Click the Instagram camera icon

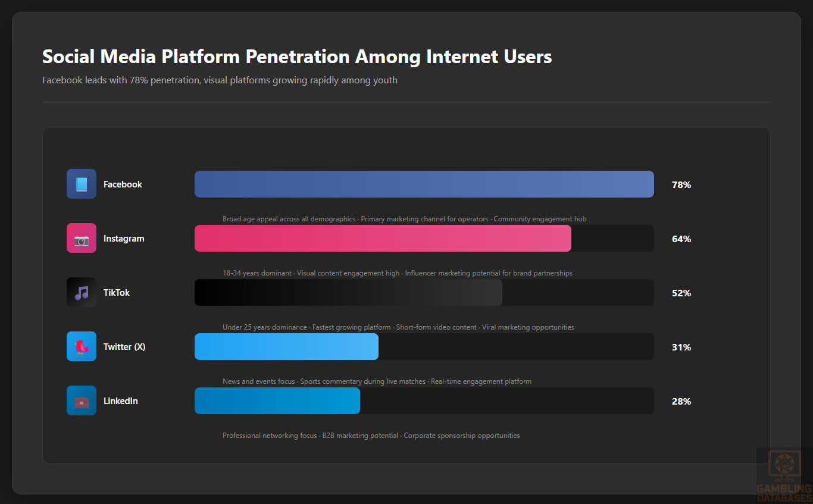[x=82, y=239]
